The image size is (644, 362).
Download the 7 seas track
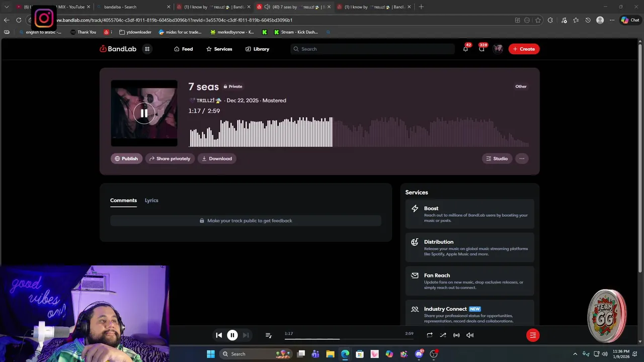(x=217, y=158)
